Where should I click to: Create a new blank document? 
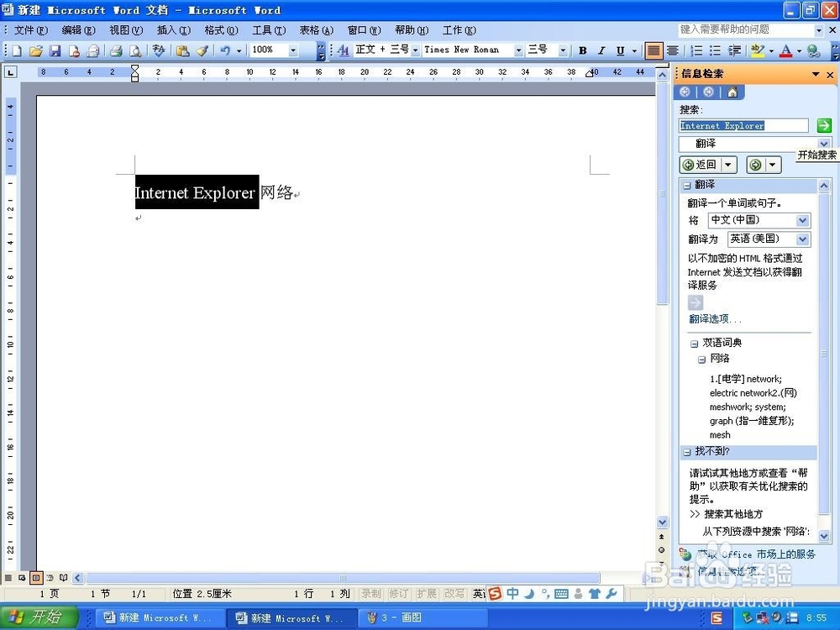[x=17, y=51]
